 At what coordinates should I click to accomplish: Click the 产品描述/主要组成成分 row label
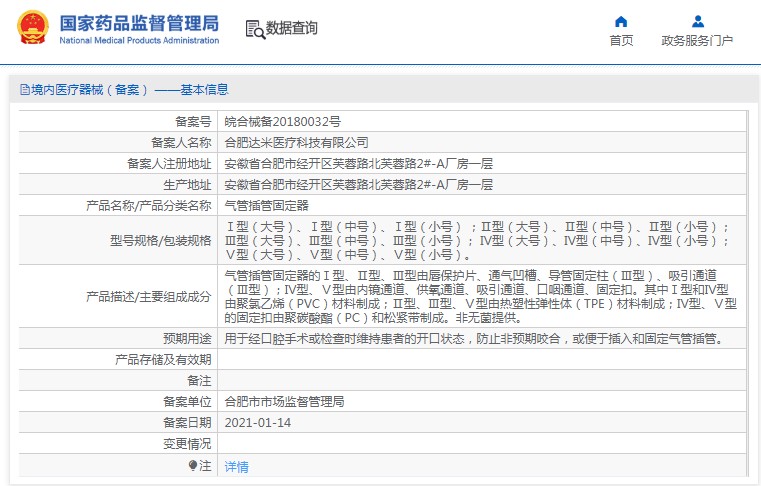149,296
